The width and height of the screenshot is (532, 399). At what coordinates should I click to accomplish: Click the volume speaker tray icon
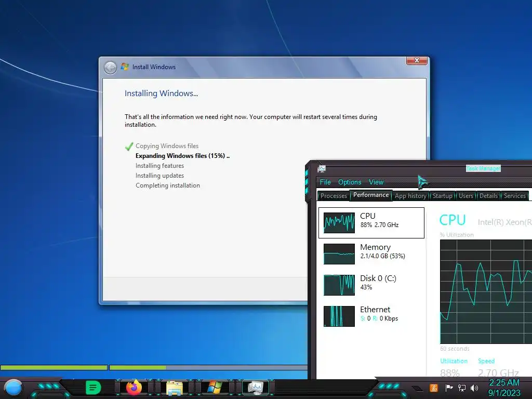pos(474,388)
